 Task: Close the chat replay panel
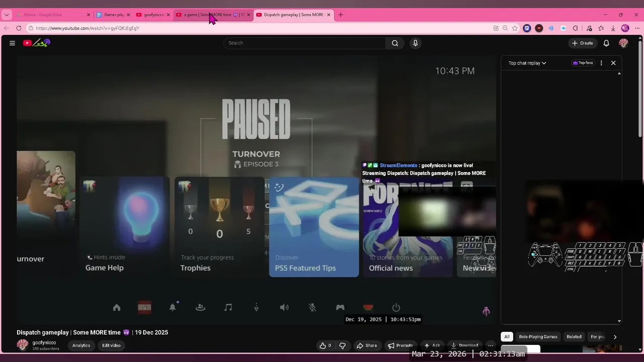(x=613, y=63)
